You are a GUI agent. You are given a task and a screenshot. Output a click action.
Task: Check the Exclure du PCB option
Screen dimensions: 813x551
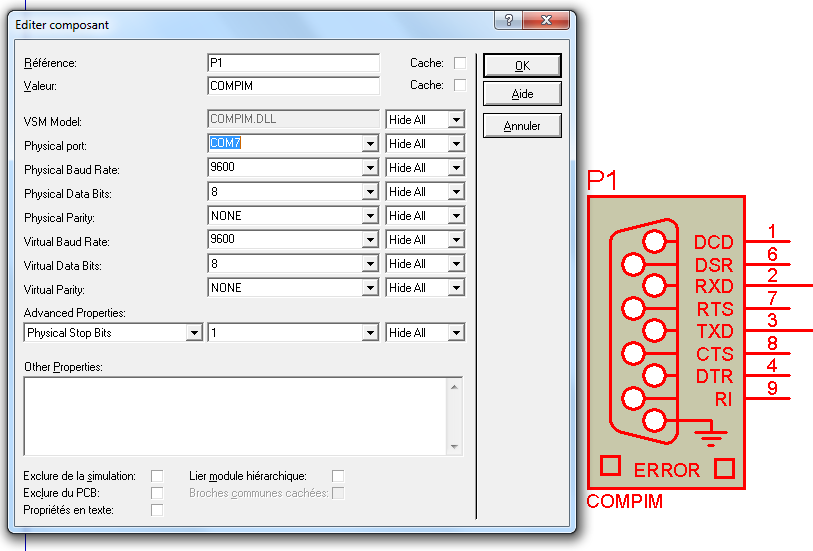(x=157, y=492)
